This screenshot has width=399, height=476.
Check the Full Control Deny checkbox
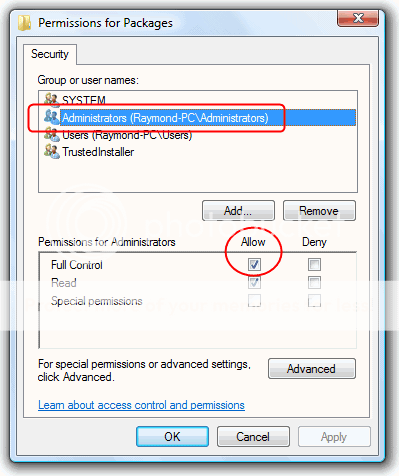[x=314, y=264]
